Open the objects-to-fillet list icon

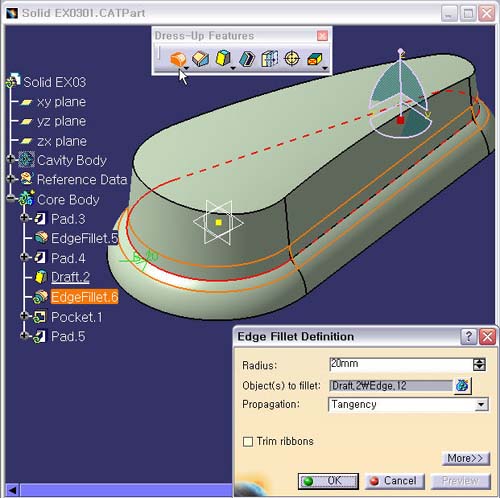[462, 385]
